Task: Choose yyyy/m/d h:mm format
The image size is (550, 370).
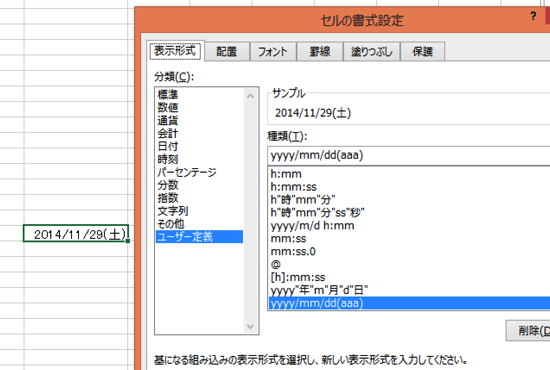Action: pos(409,226)
